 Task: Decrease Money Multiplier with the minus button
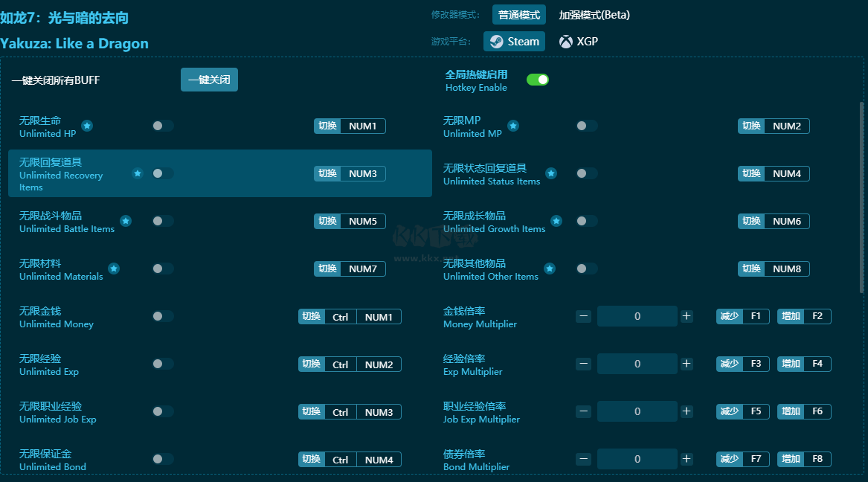pyautogui.click(x=583, y=316)
